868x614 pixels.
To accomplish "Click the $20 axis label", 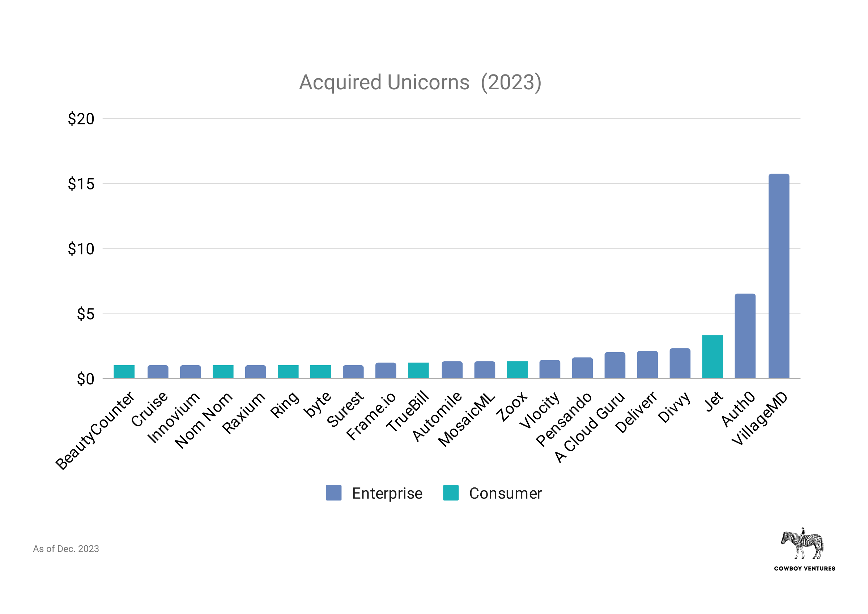I will 81,119.
